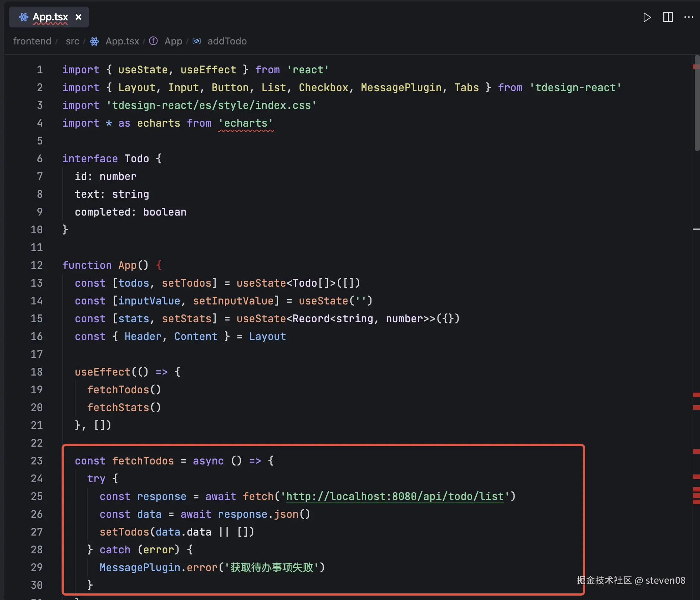Click 'id: number' property on line 7

106,176
